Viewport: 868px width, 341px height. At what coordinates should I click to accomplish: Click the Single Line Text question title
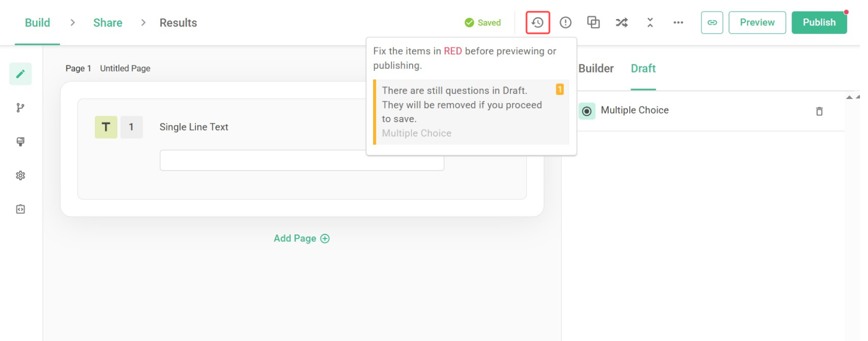click(x=194, y=127)
